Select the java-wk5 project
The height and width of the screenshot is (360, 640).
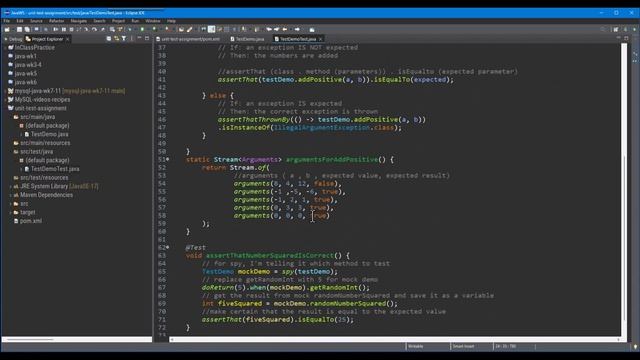pos(25,73)
